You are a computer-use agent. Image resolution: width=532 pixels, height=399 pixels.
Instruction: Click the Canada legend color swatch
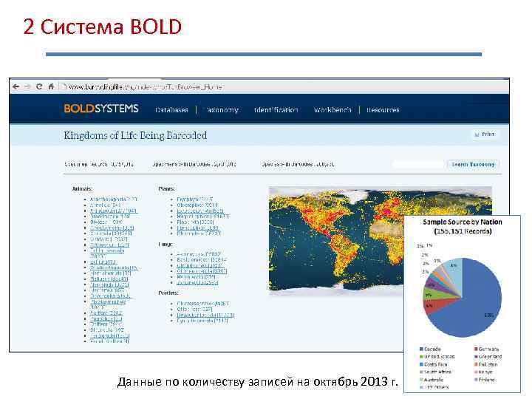pyautogui.click(x=421, y=349)
